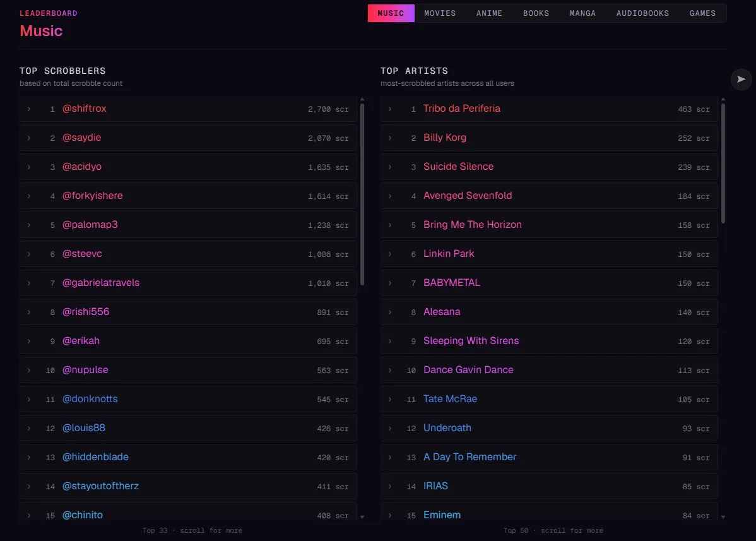The height and width of the screenshot is (541, 756).
Task: Switch to the Movies tab
Action: [440, 13]
